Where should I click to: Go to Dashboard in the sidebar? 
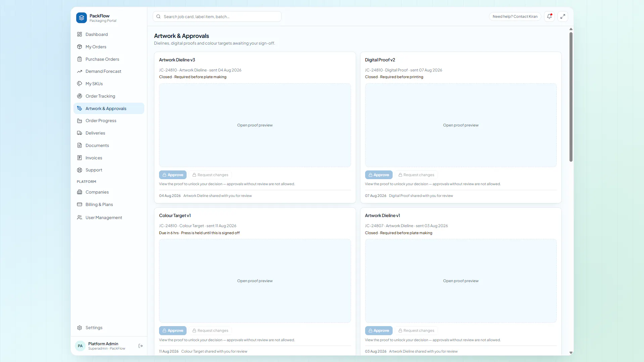109,34
